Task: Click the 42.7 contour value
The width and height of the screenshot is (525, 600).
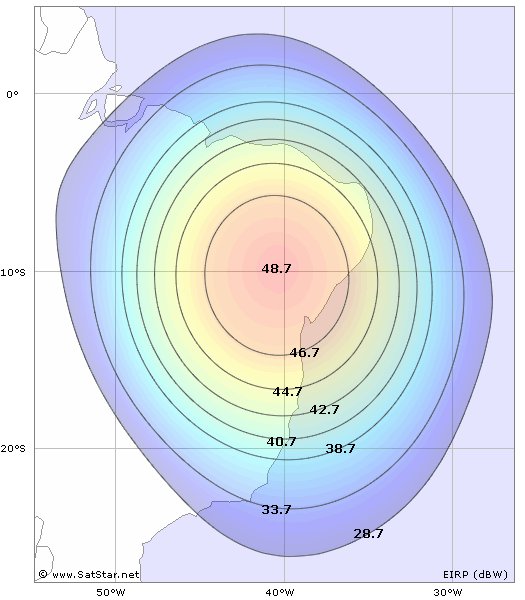Action: pyautogui.click(x=324, y=409)
